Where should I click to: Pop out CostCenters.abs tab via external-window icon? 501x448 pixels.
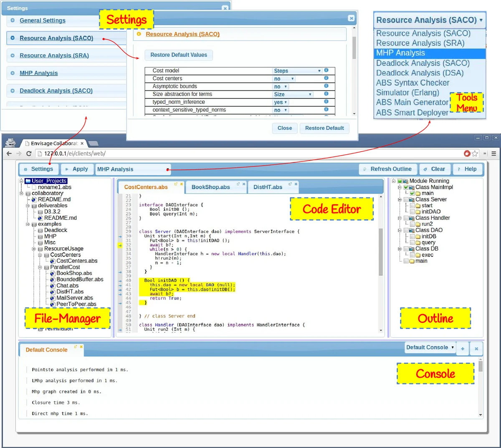[x=175, y=184]
